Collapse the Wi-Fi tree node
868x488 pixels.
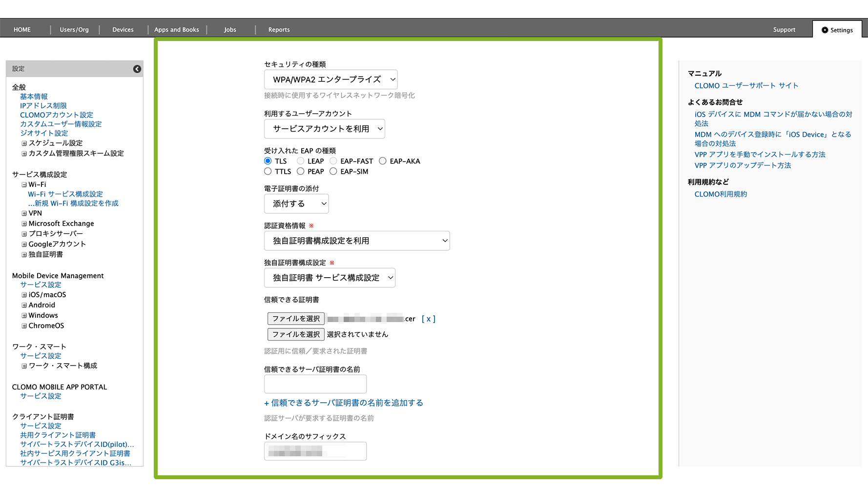pos(24,184)
